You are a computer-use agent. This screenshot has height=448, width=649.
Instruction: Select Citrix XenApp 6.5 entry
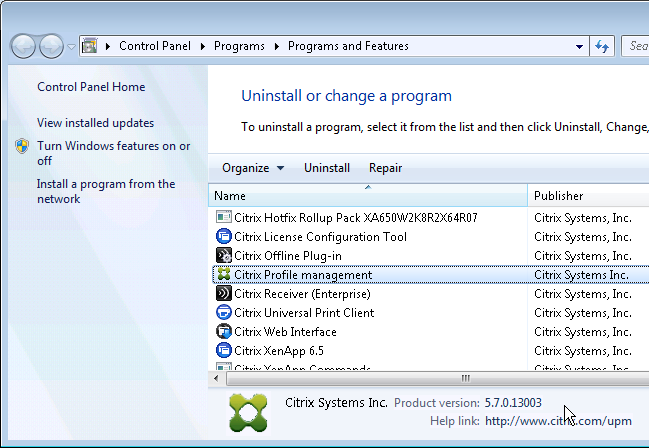(x=279, y=351)
